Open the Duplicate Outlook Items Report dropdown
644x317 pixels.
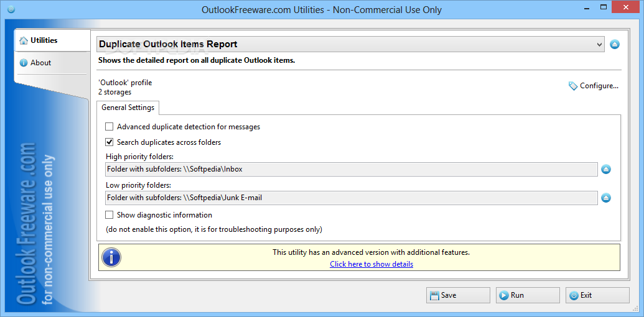350,44
